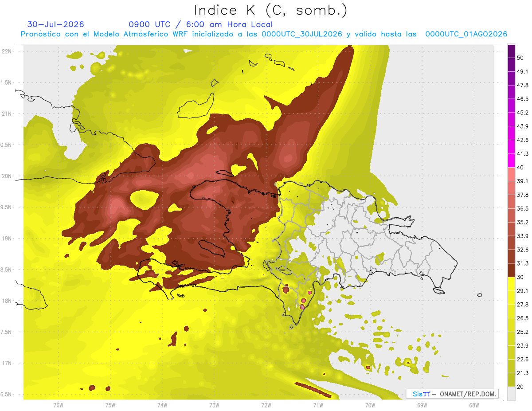Click the '49.1' color scale label
532x411 pixels.
[523, 72]
